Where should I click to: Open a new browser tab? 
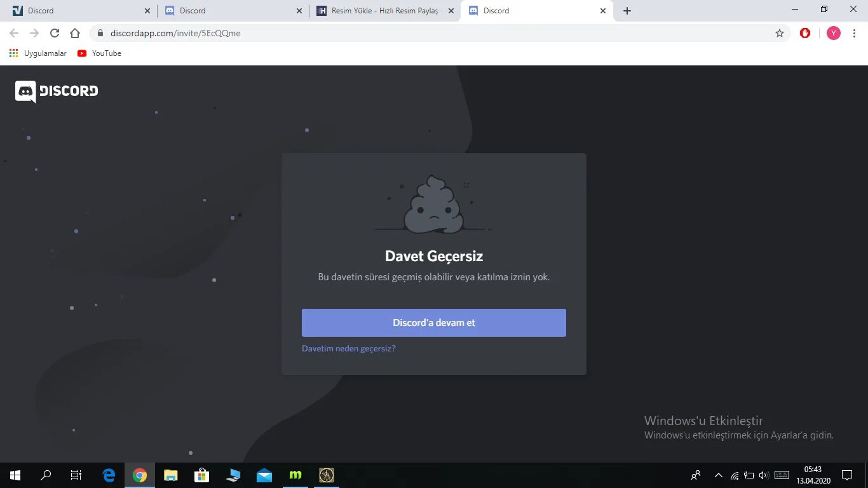point(627,11)
